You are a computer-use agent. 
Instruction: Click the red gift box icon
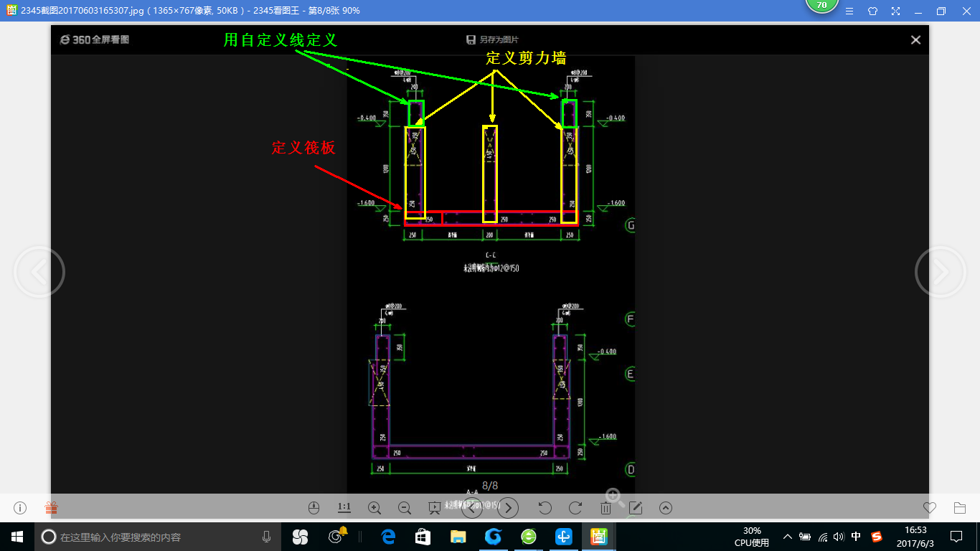51,508
